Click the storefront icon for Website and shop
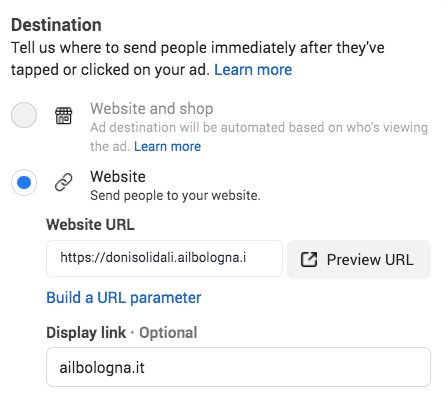This screenshot has width=448, height=395. point(63,116)
